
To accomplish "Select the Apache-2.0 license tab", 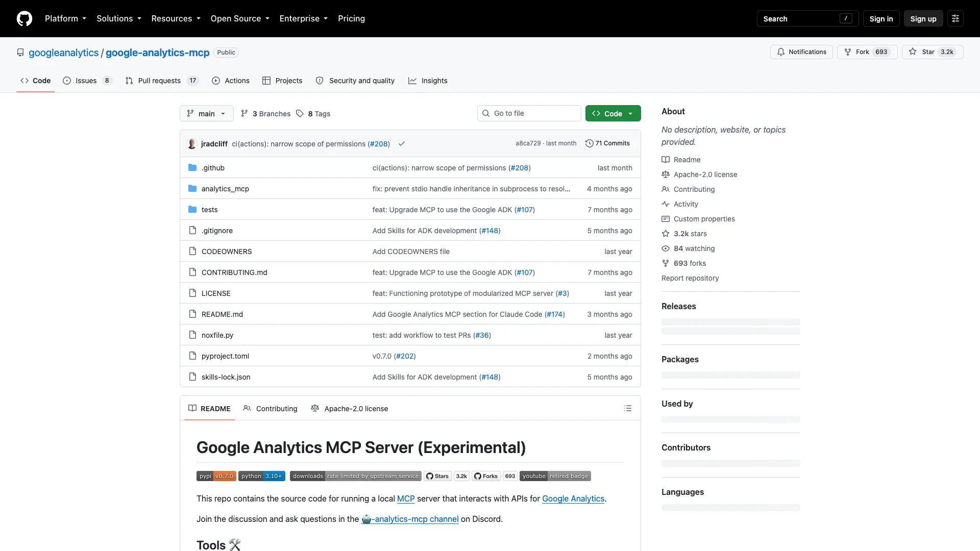I will (x=349, y=409).
